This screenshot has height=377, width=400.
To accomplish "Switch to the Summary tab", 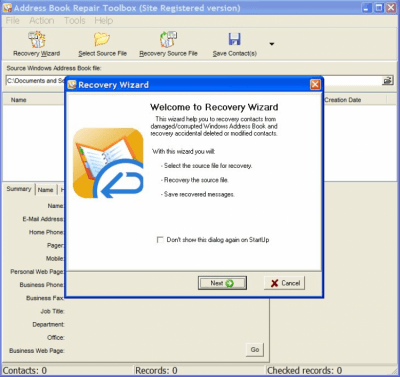I will (19, 189).
